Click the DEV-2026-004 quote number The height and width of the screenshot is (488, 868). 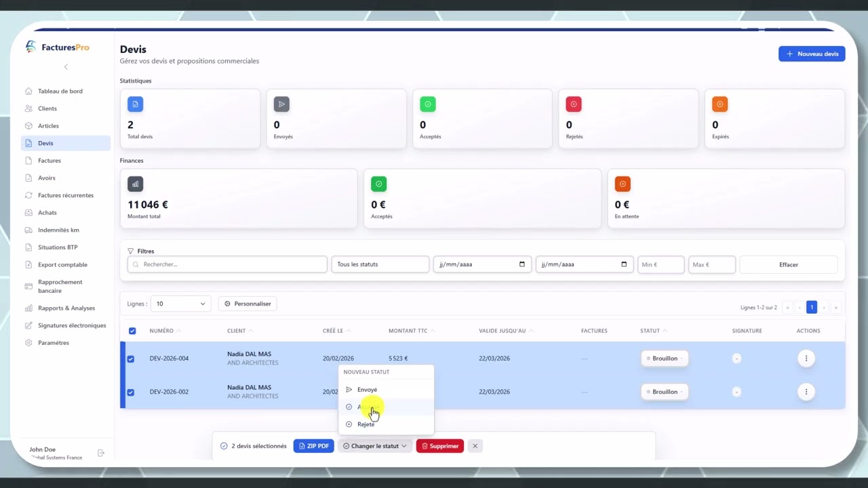pyautogui.click(x=169, y=359)
